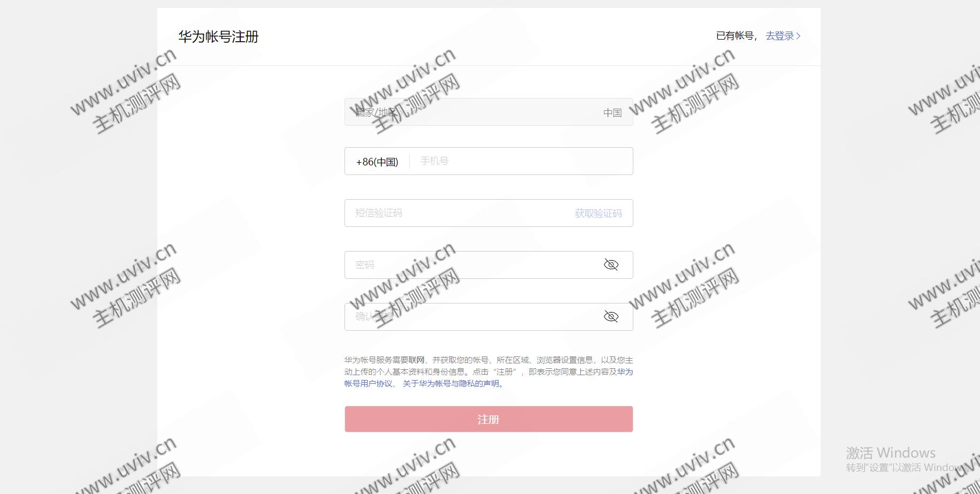Show the password using the eye icon
The height and width of the screenshot is (494, 980).
click(611, 264)
